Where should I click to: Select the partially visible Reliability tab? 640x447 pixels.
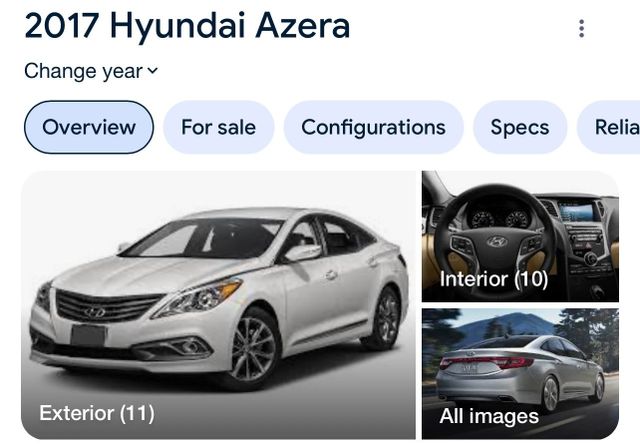pos(608,127)
